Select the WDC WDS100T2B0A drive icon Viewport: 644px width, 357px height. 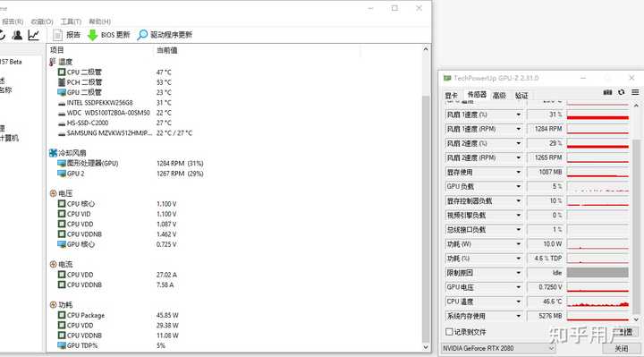(62, 113)
